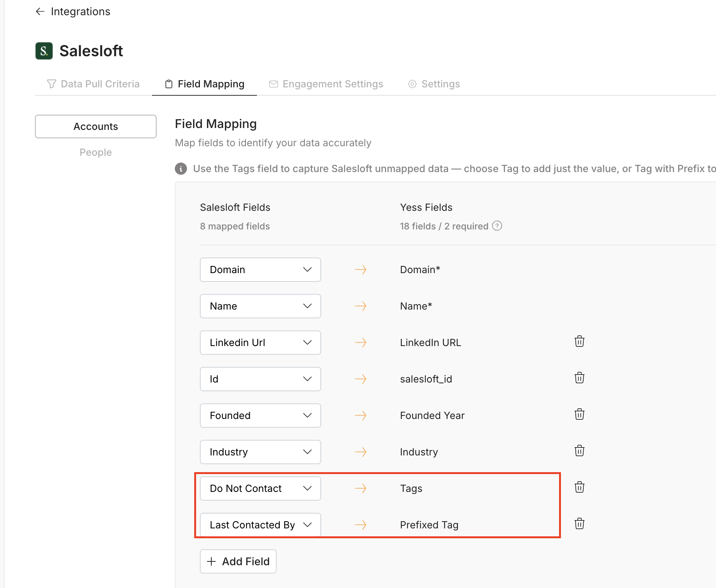This screenshot has width=716, height=588.
Task: Click the Field Mapping section heading
Action: pos(216,124)
